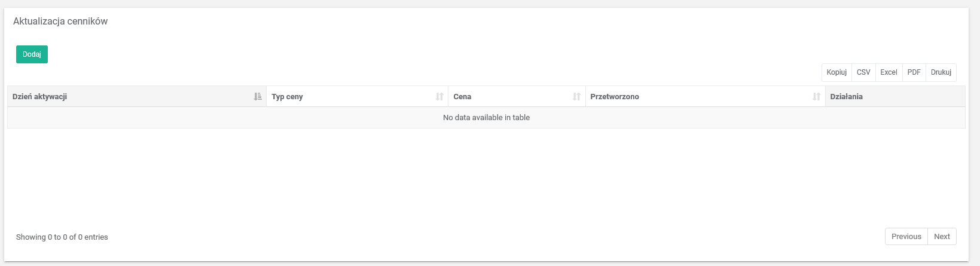Export the table to Excel
The height and width of the screenshot is (266, 980).
tap(889, 72)
